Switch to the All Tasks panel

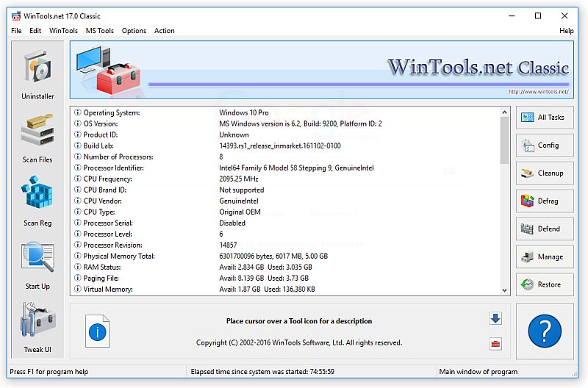pos(545,118)
